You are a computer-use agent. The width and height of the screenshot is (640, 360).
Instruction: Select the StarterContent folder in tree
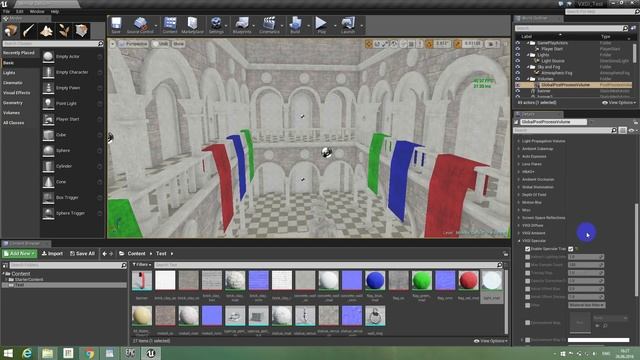point(29,280)
